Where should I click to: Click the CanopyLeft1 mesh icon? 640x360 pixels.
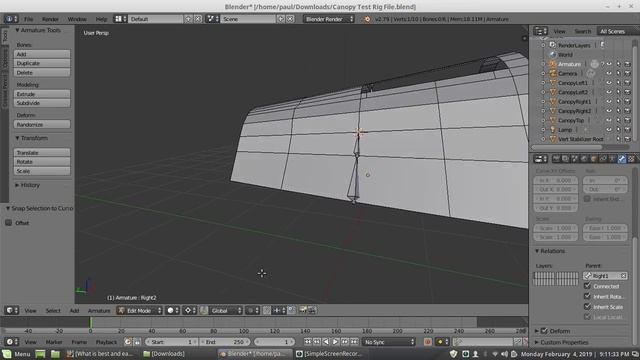coord(553,83)
